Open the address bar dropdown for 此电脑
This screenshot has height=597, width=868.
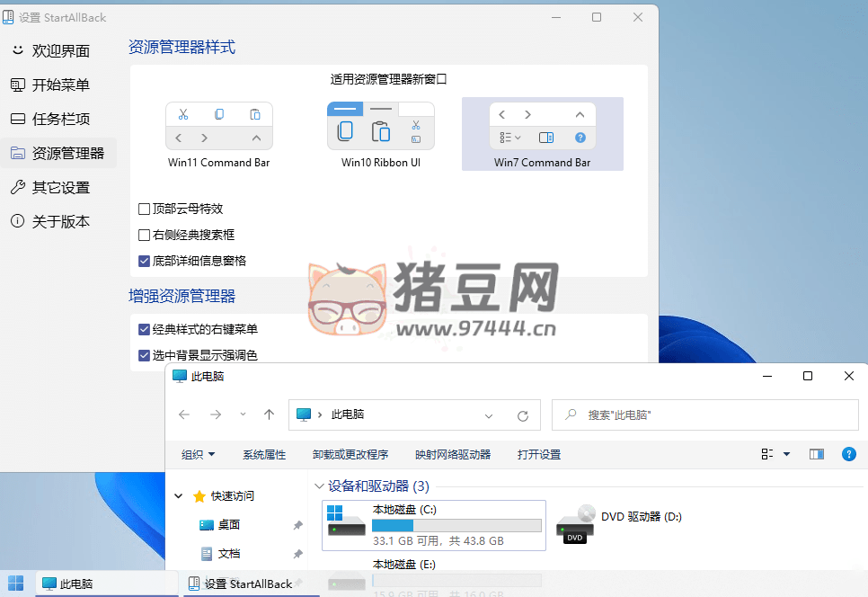(489, 415)
